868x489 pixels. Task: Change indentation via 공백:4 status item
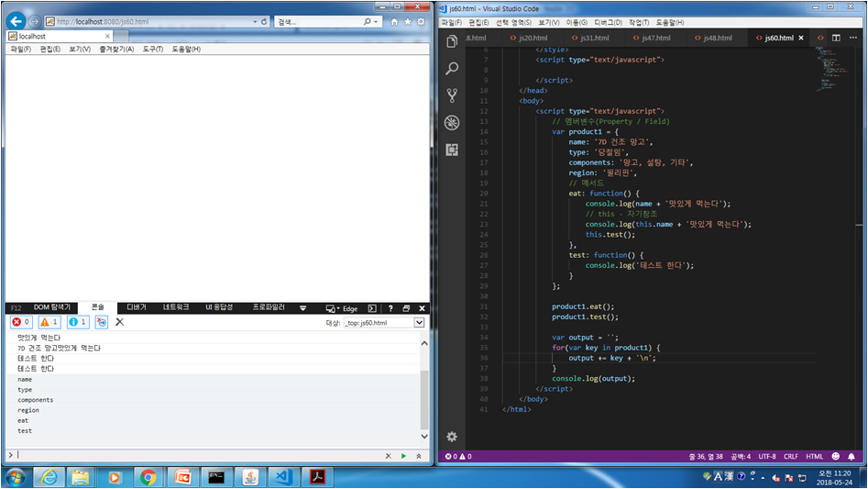(741, 456)
